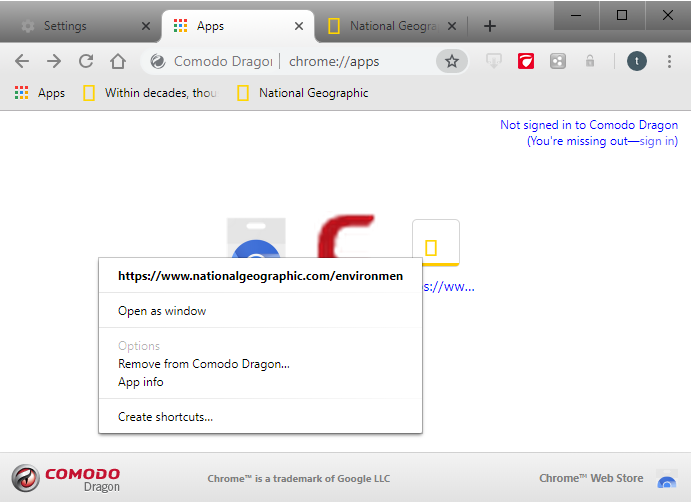Maximize the browser window
Viewport: 691px width, 502px height.
622,15
